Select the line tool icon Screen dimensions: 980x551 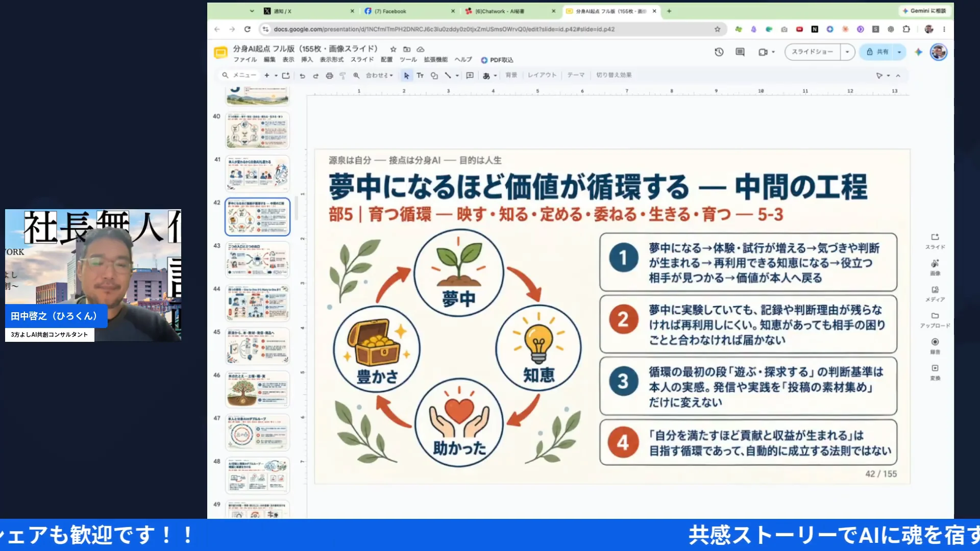tap(448, 76)
